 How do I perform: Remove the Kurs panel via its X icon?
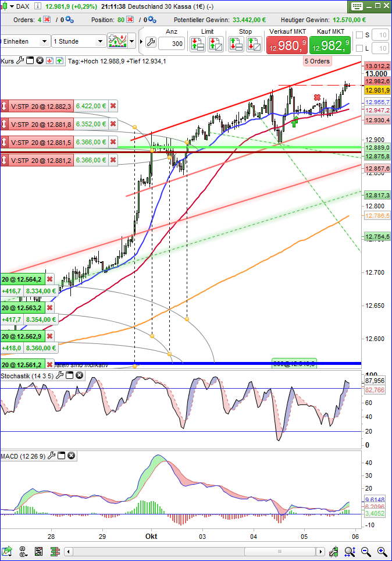click(x=40, y=61)
